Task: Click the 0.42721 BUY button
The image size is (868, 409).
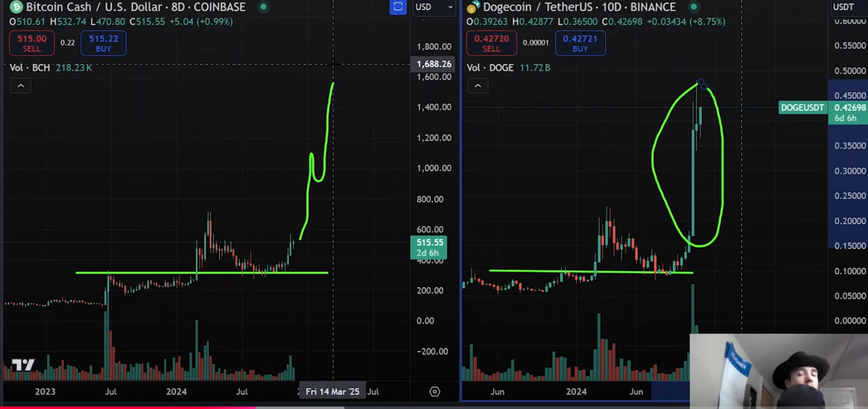Action: click(580, 43)
